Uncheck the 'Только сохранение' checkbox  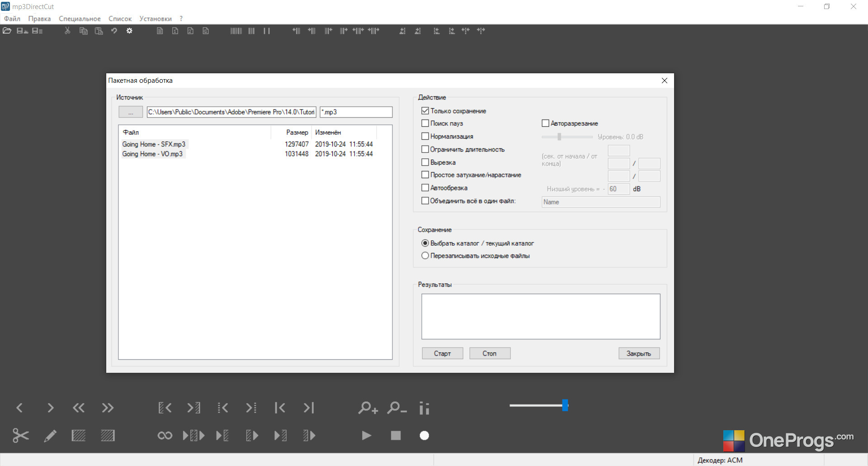(x=425, y=111)
